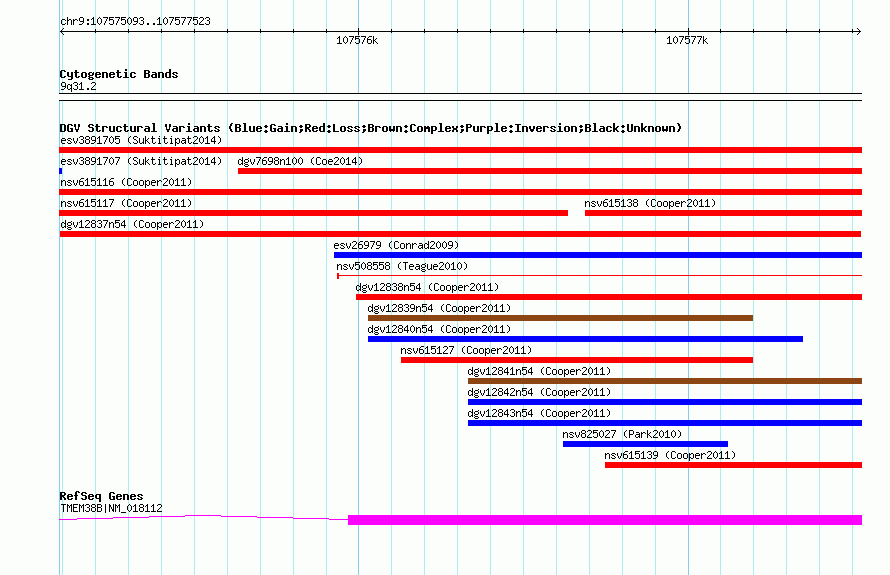Click the chr9:107575093..107577523 coordinate label
The height and width of the screenshot is (575, 890).
point(135,21)
